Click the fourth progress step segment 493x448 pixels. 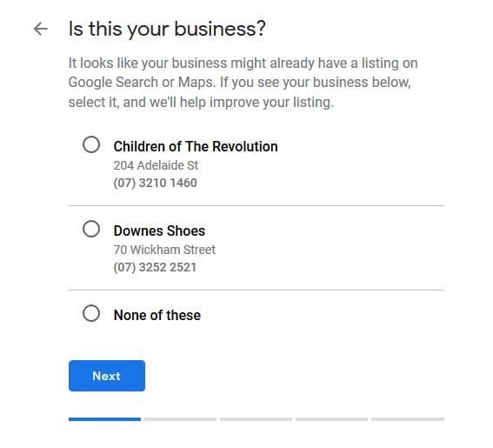pyautogui.click(x=331, y=419)
